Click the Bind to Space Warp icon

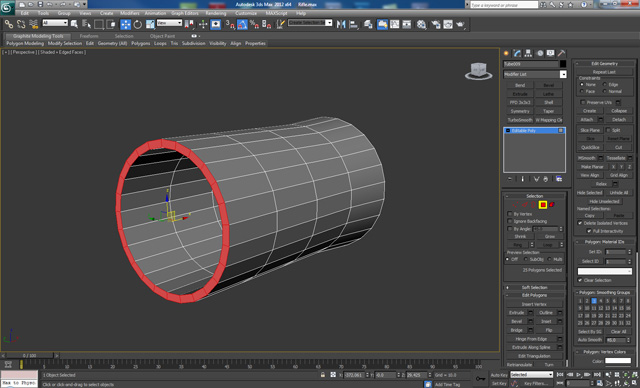coord(33,24)
